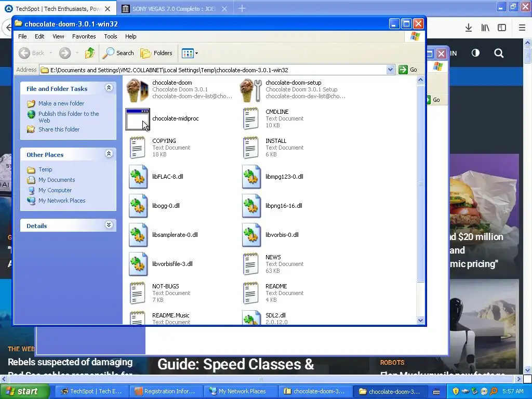Expand the Details panel
This screenshot has height=399, width=532.
pos(109,225)
